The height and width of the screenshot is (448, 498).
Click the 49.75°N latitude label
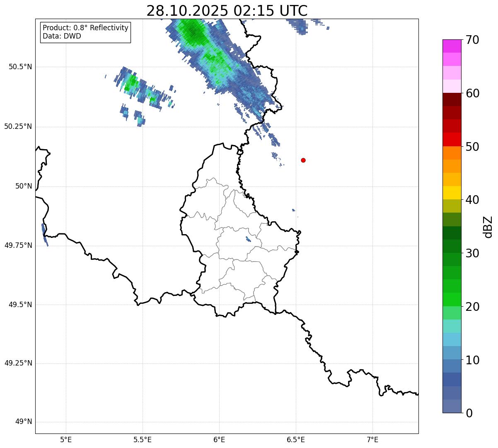(18, 245)
